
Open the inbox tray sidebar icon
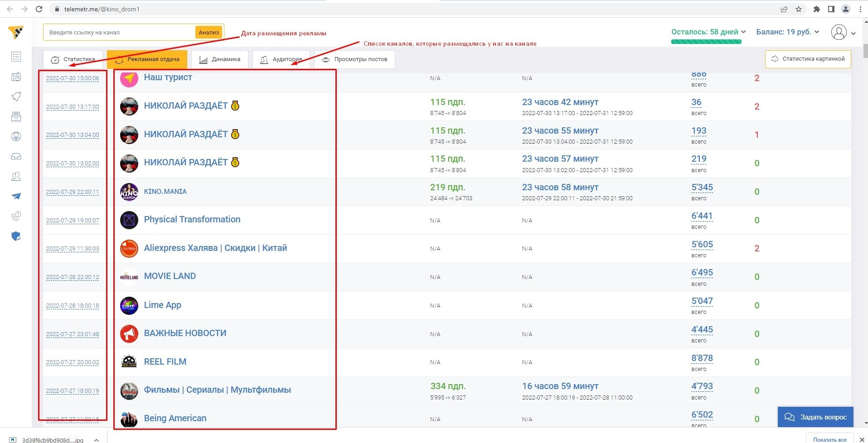click(16, 156)
